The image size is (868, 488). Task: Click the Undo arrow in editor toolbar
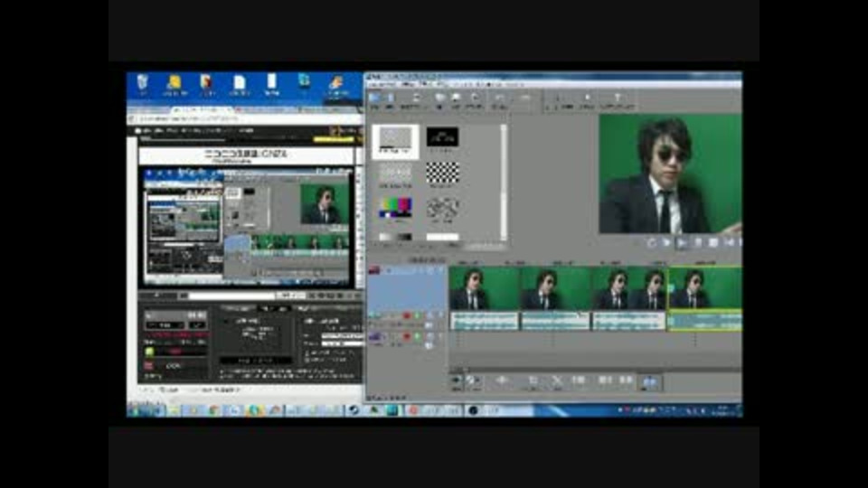(x=499, y=99)
